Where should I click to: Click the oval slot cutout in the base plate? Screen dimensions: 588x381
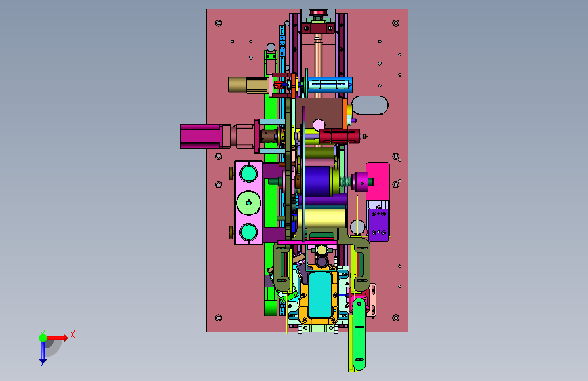(x=370, y=105)
